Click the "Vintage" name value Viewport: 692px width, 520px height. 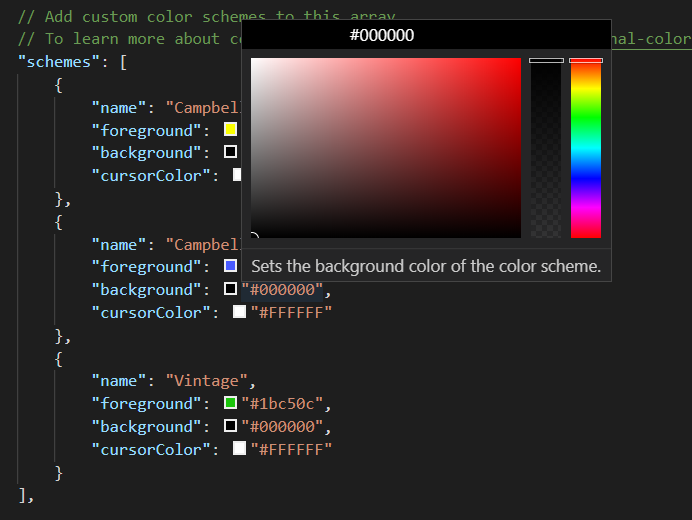pos(207,381)
